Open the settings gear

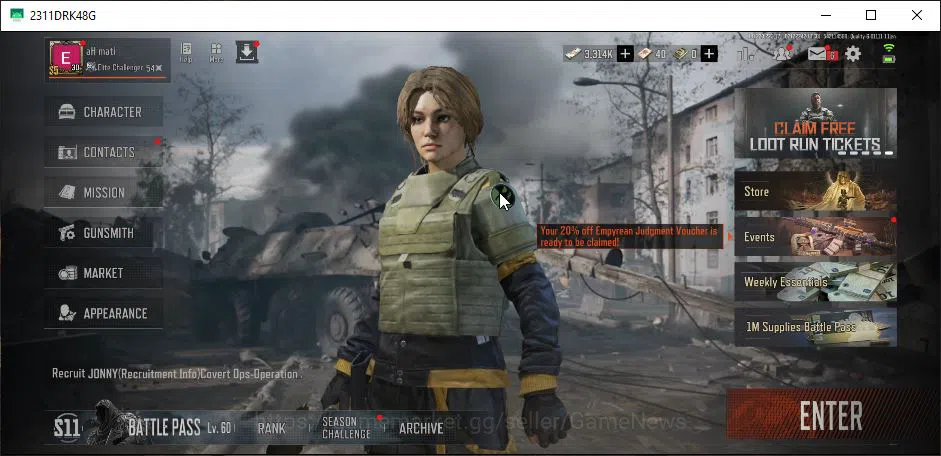point(853,54)
